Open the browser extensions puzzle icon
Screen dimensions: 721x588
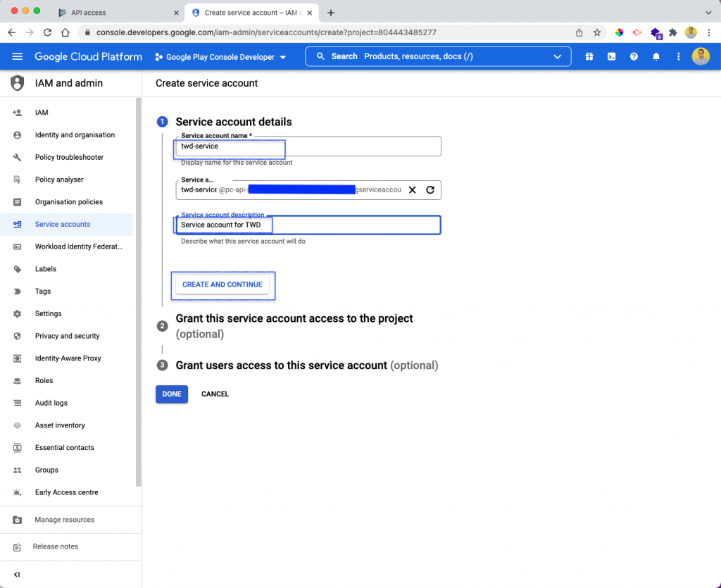coord(672,32)
